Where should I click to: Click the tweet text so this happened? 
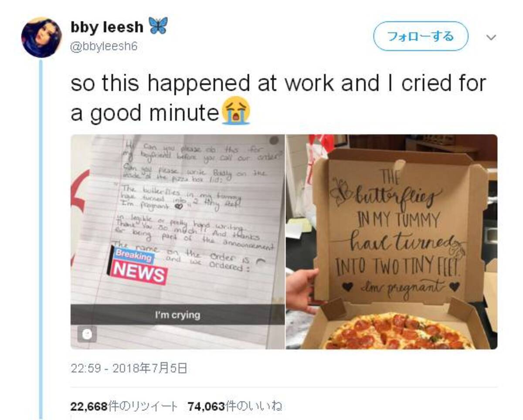coord(278,97)
